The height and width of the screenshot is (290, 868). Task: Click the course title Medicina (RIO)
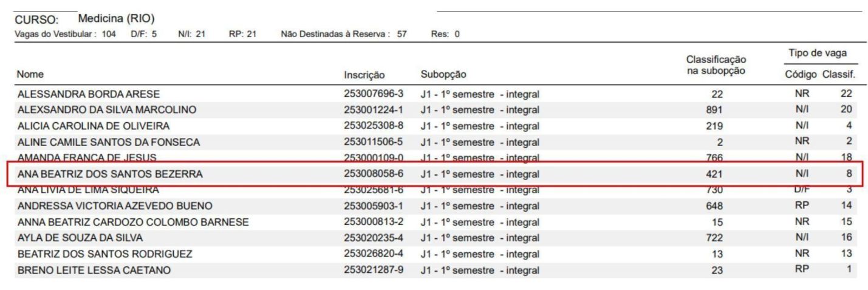coord(117,18)
